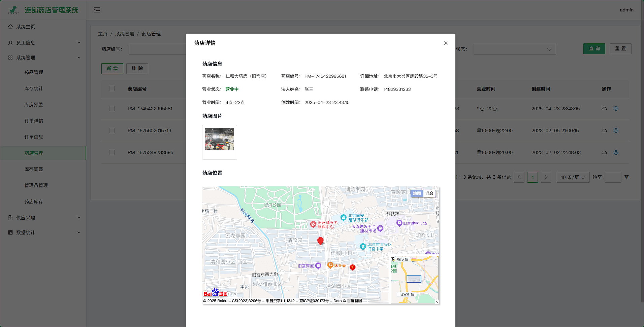The width and height of the screenshot is (644, 327).
Task: Close the 药店详情 dialog
Action: (446, 43)
